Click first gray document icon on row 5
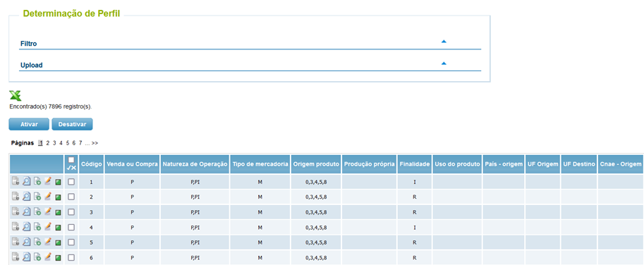644x265 pixels. tap(16, 242)
